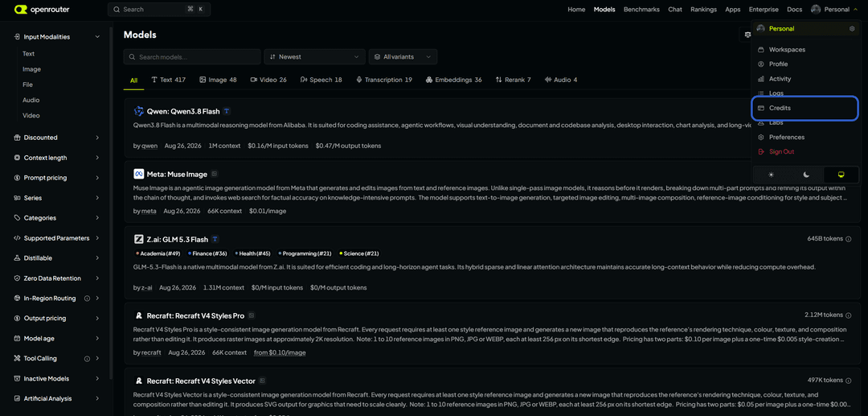Choose Sign Out in the account menu
This screenshot has width=868, height=416.
(x=805, y=152)
